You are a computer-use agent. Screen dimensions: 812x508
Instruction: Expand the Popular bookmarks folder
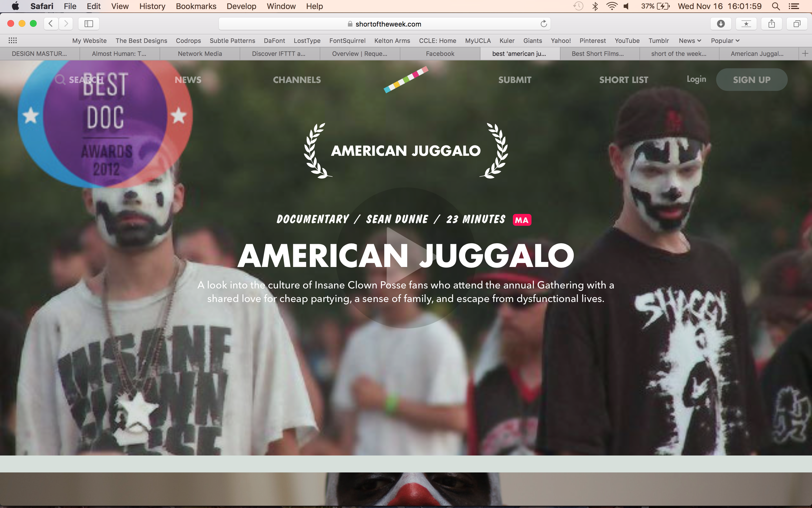[x=725, y=41]
